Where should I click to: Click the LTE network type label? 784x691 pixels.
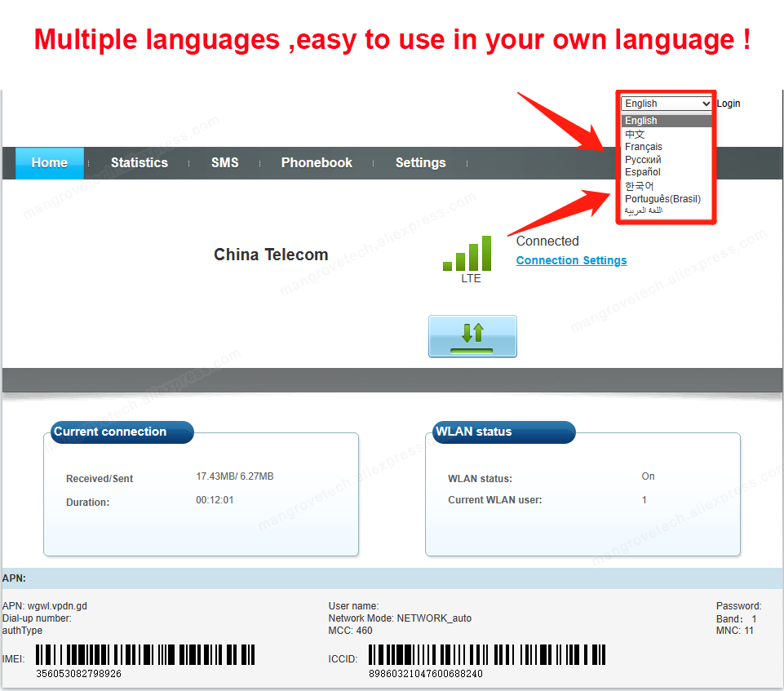tap(471, 278)
